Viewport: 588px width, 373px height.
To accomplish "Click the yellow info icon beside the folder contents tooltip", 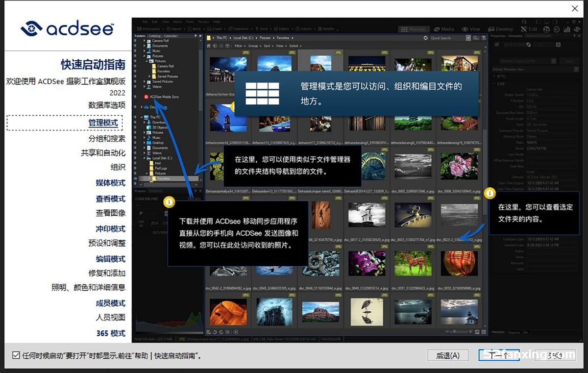I will (x=490, y=193).
